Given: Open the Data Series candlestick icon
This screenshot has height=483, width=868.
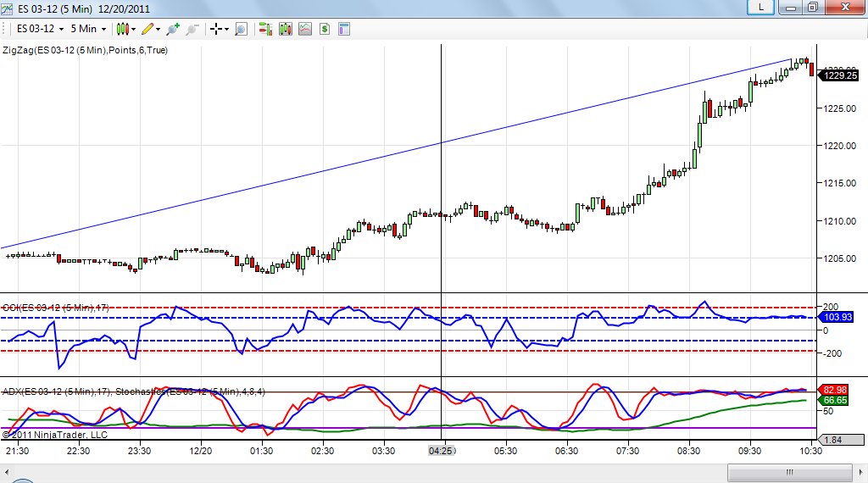Looking at the screenshot, I should point(286,29).
